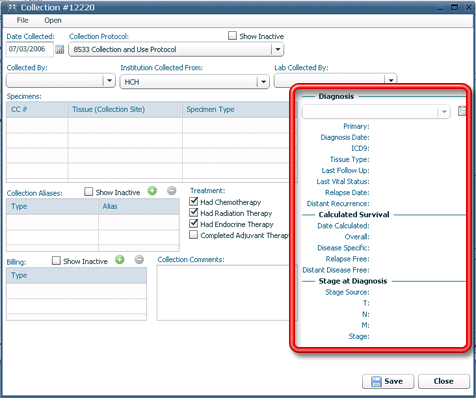Click the Collection window title bar icon
This screenshot has height=398, width=476.
(x=12, y=7)
